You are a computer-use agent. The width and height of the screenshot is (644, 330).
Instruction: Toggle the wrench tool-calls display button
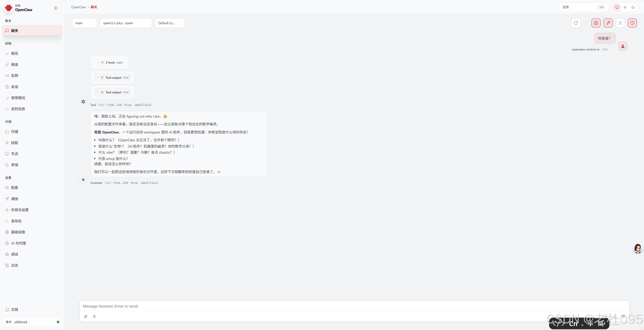click(x=608, y=23)
